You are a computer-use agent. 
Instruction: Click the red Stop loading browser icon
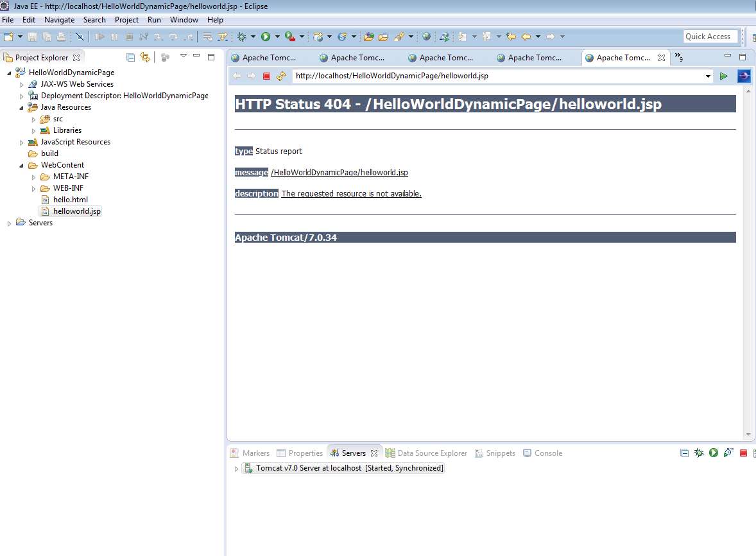(x=266, y=76)
